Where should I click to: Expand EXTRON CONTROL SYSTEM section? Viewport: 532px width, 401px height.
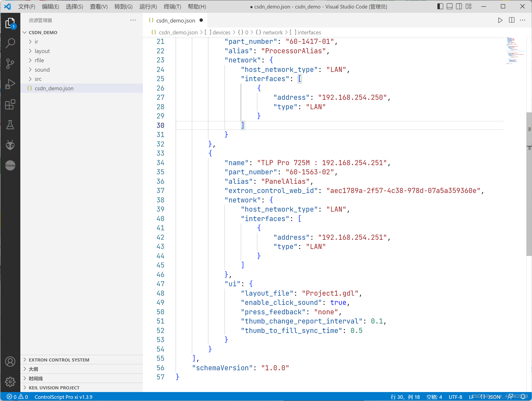tap(59, 360)
